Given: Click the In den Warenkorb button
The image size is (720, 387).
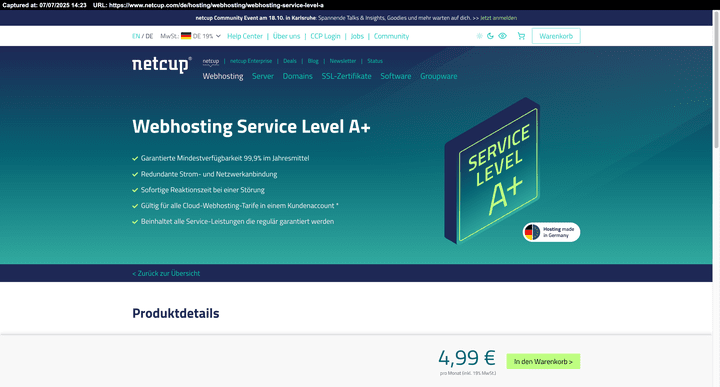Looking at the screenshot, I should click(x=543, y=361).
